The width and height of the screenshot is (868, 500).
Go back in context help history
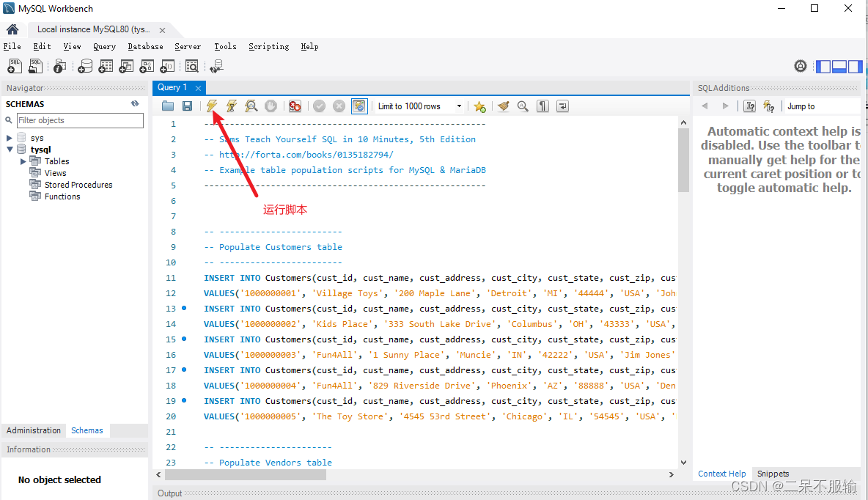(705, 106)
